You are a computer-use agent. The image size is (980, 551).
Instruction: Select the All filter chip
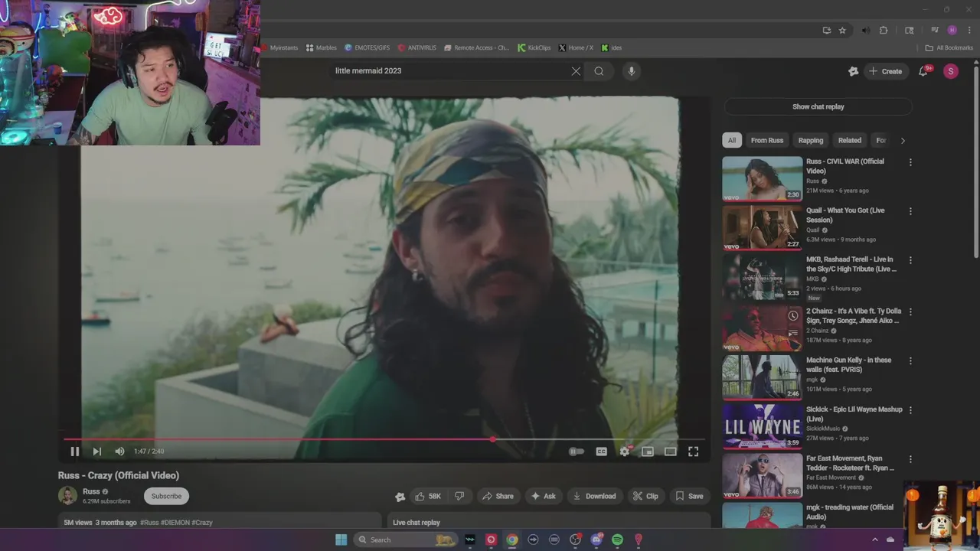(732, 140)
